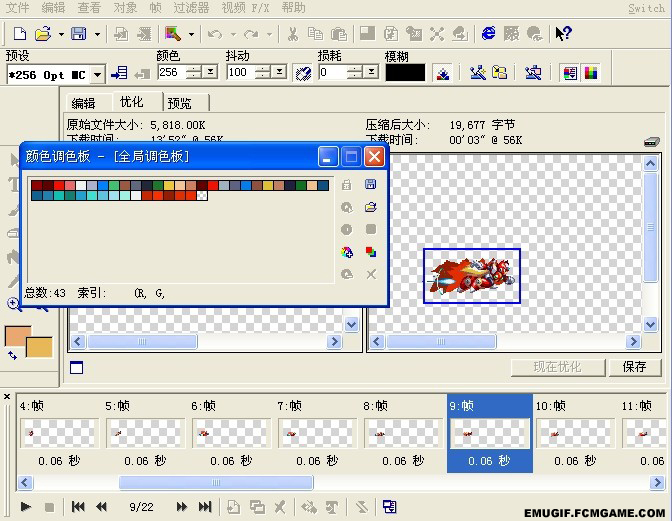Click the save preset icon beside 预设
672x521 pixels.
tap(119, 73)
